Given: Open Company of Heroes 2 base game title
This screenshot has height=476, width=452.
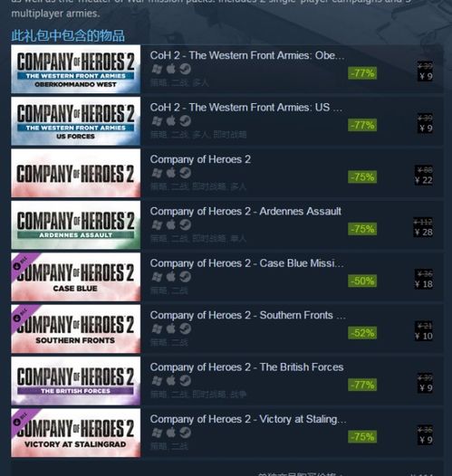Looking at the screenshot, I should coord(200,159).
